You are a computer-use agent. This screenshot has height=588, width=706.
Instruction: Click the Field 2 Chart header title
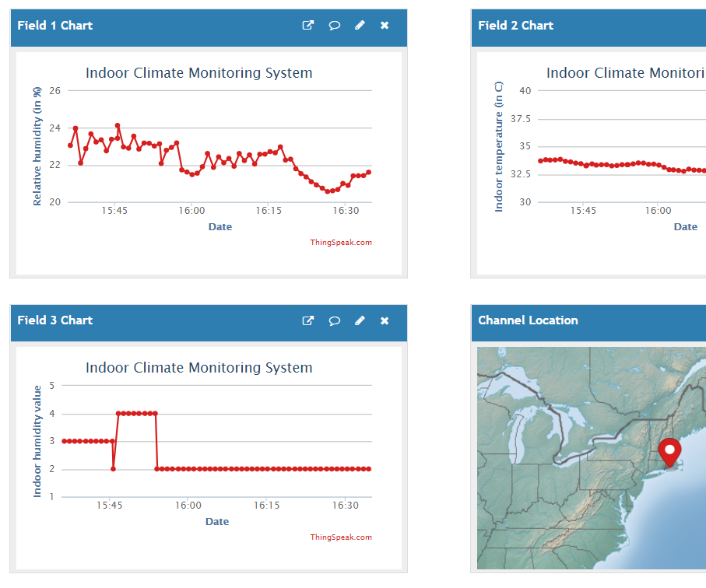tap(515, 25)
